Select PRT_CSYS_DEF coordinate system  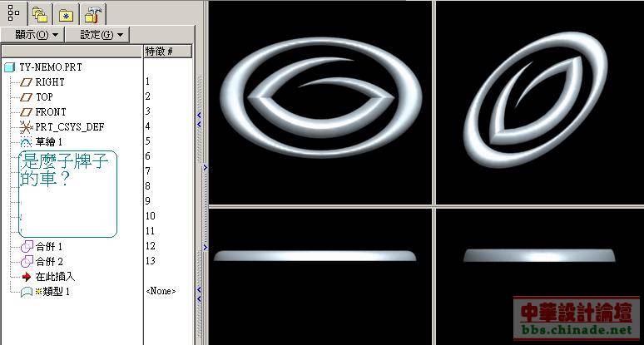pyautogui.click(x=70, y=127)
